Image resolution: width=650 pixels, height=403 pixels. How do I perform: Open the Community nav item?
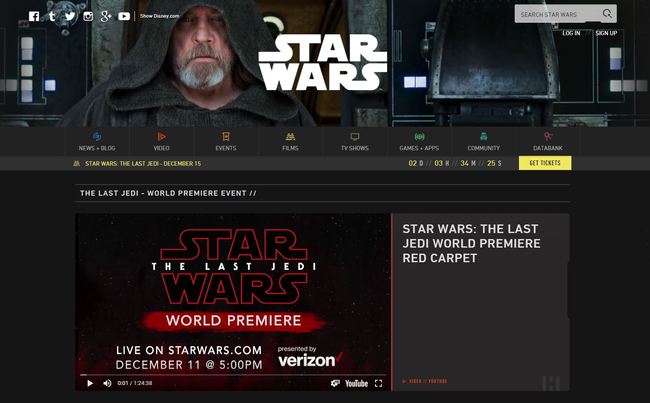click(484, 141)
